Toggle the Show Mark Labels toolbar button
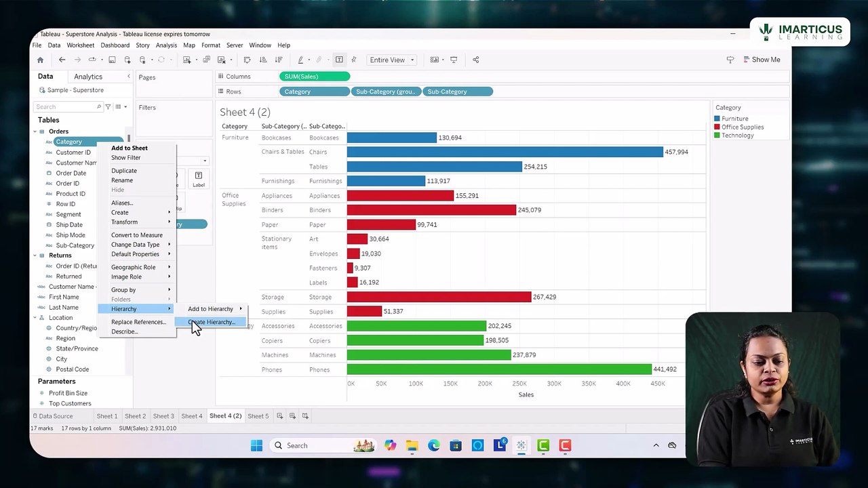868x488 pixels. tap(339, 60)
